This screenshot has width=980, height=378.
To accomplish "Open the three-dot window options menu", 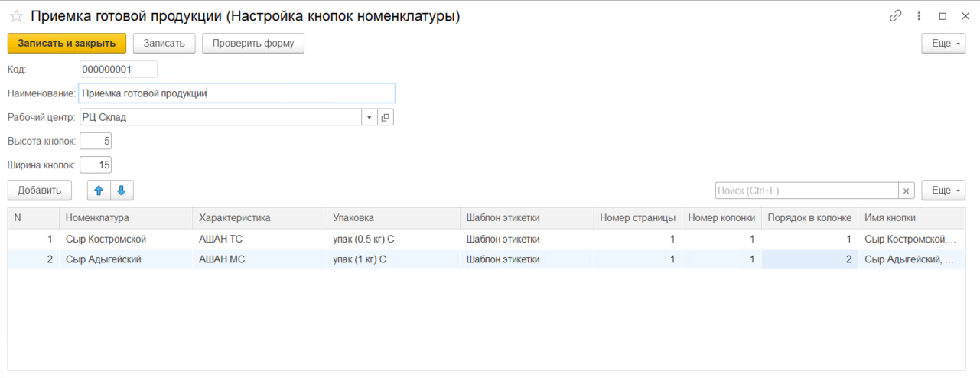I will pos(919,16).
